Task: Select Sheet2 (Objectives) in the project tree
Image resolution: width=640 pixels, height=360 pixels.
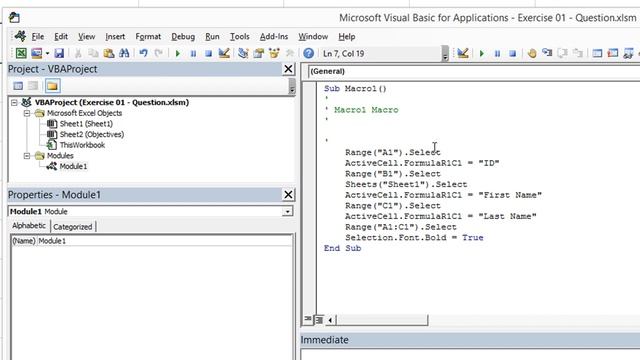Action: 92,134
